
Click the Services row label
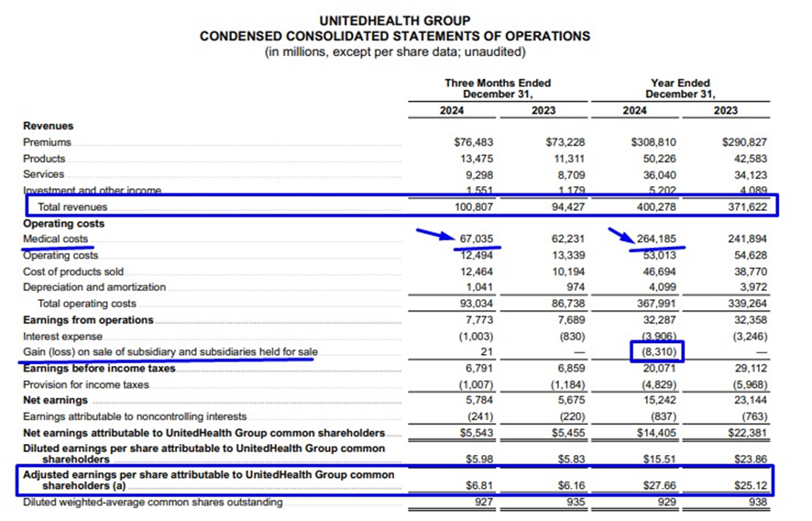pos(43,174)
